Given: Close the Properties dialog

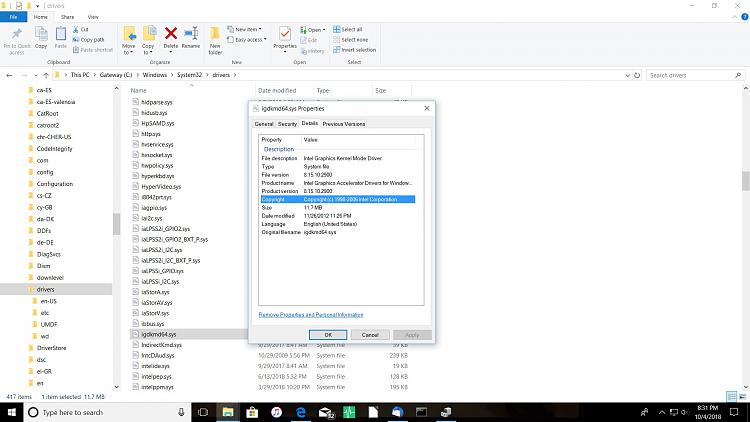Looking at the screenshot, I should tap(427, 109).
